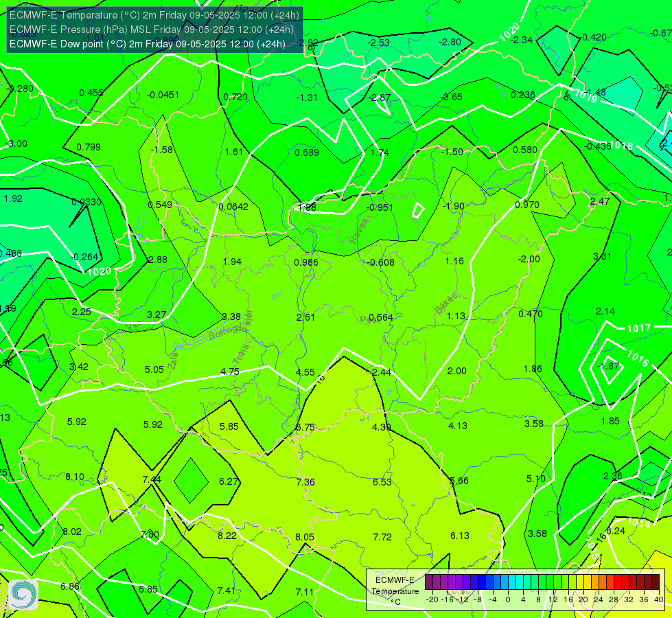Click the dew point value -3.65
672x618 pixels.
(x=452, y=97)
